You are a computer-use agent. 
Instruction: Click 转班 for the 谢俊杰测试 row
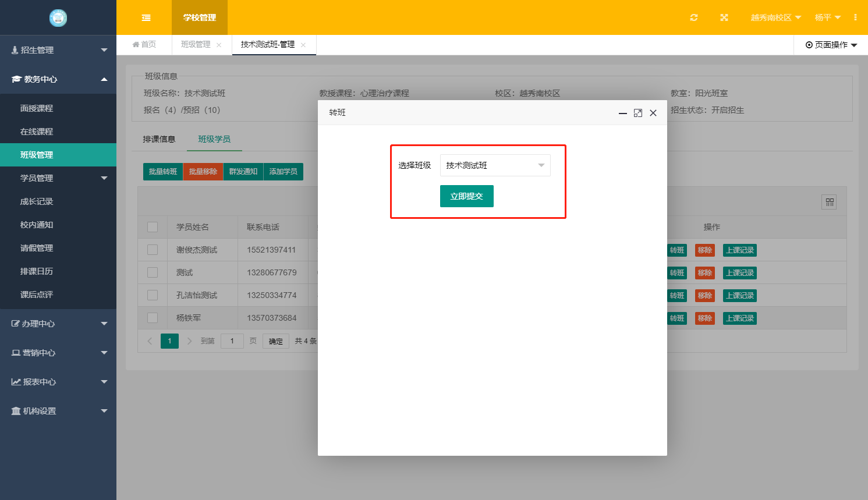(677, 250)
